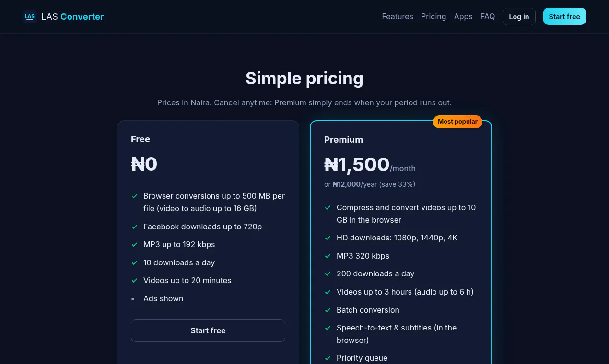609x364 pixels.
Task: Open the Apps nav link
Action: tap(463, 16)
